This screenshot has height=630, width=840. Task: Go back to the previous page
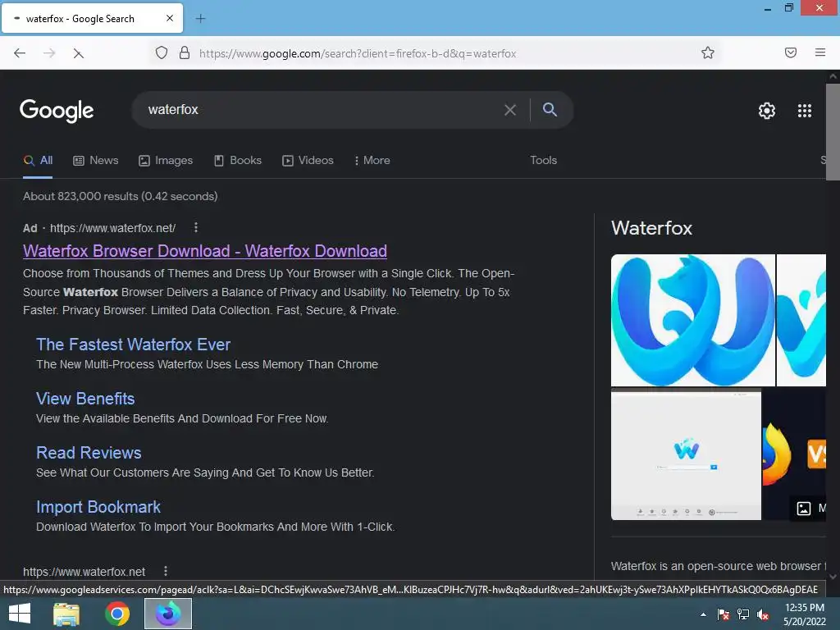point(20,53)
